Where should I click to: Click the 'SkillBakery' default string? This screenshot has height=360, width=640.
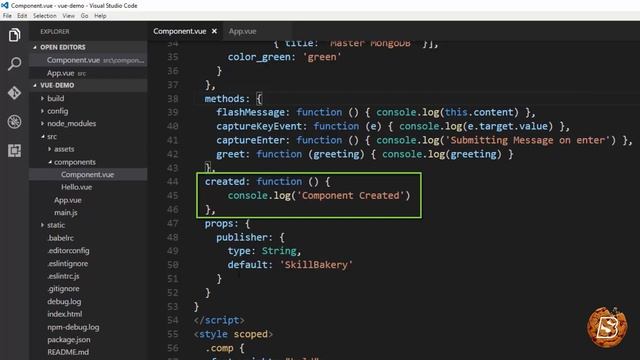[x=316, y=265]
